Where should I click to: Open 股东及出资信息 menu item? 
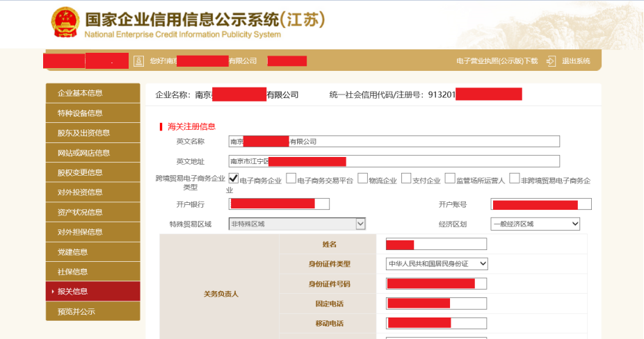[x=92, y=133]
